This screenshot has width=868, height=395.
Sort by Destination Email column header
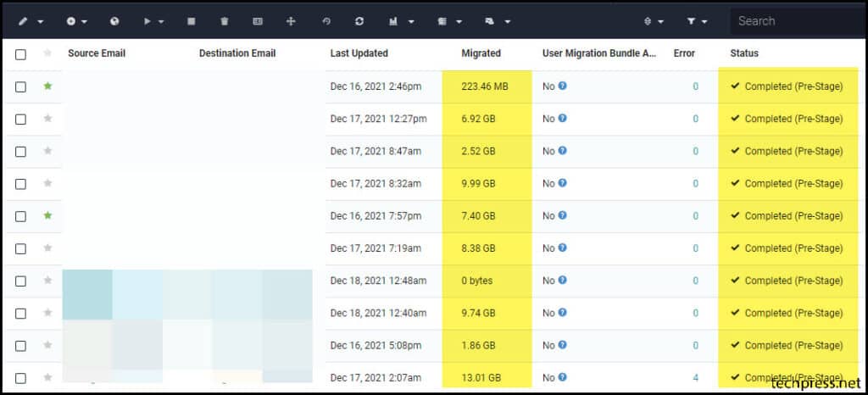coord(237,53)
